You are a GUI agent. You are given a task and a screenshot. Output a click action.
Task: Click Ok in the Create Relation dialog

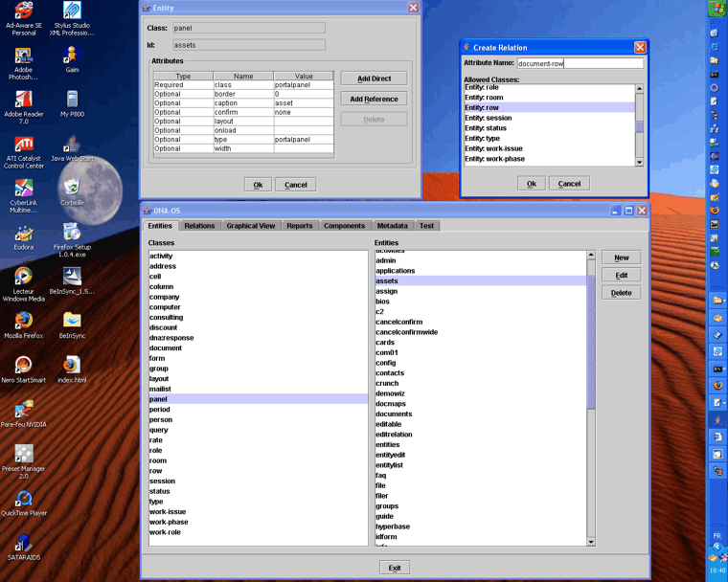coord(532,184)
